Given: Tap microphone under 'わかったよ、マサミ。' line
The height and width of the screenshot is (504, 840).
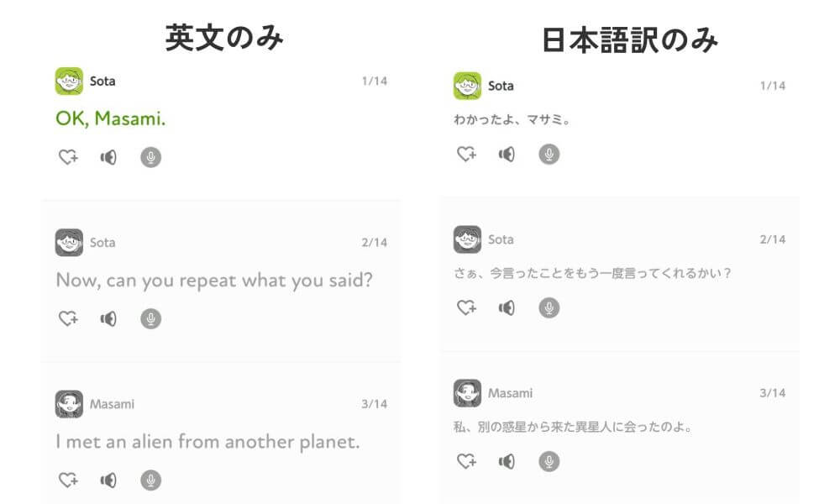Looking at the screenshot, I should 549,154.
